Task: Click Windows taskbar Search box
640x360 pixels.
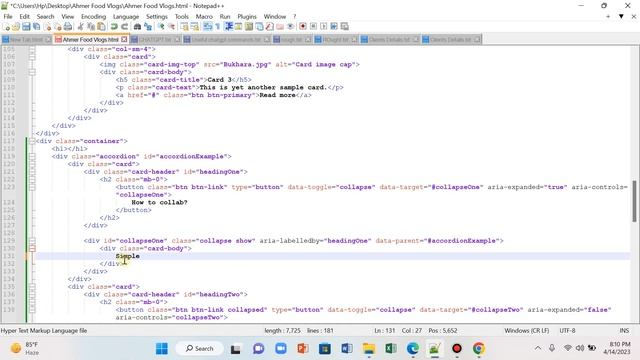Action: coord(200,349)
